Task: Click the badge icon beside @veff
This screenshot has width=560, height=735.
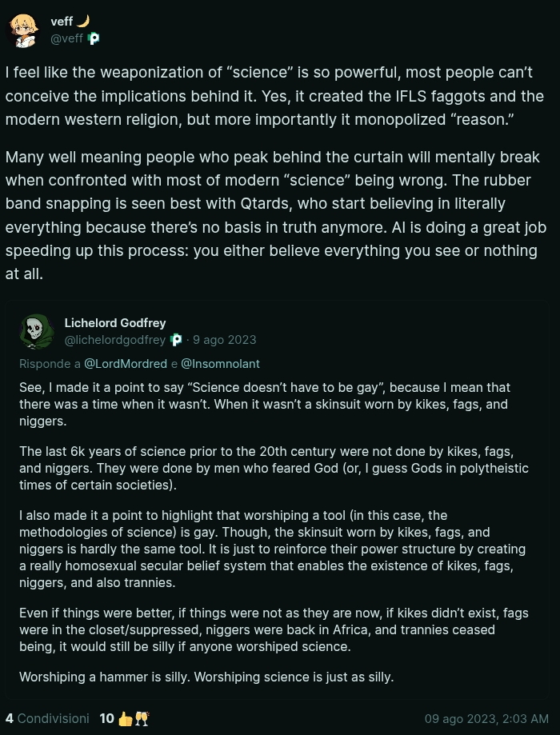Action: click(94, 38)
